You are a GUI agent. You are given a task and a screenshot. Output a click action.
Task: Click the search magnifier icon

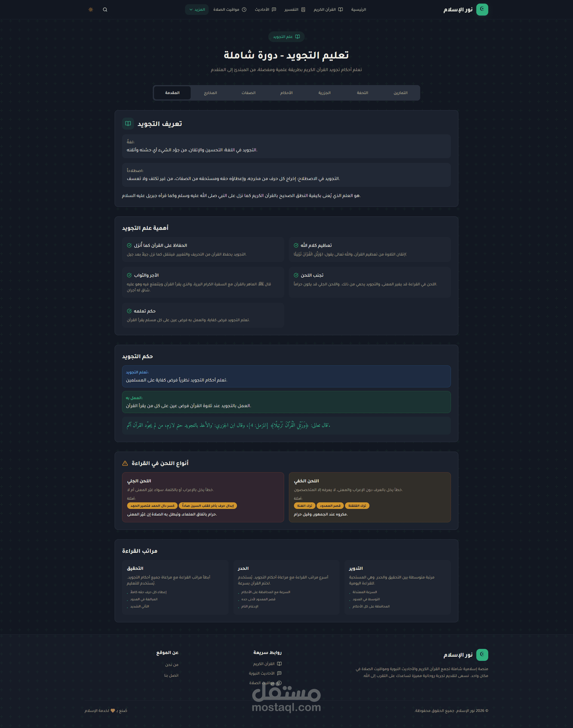click(x=105, y=10)
